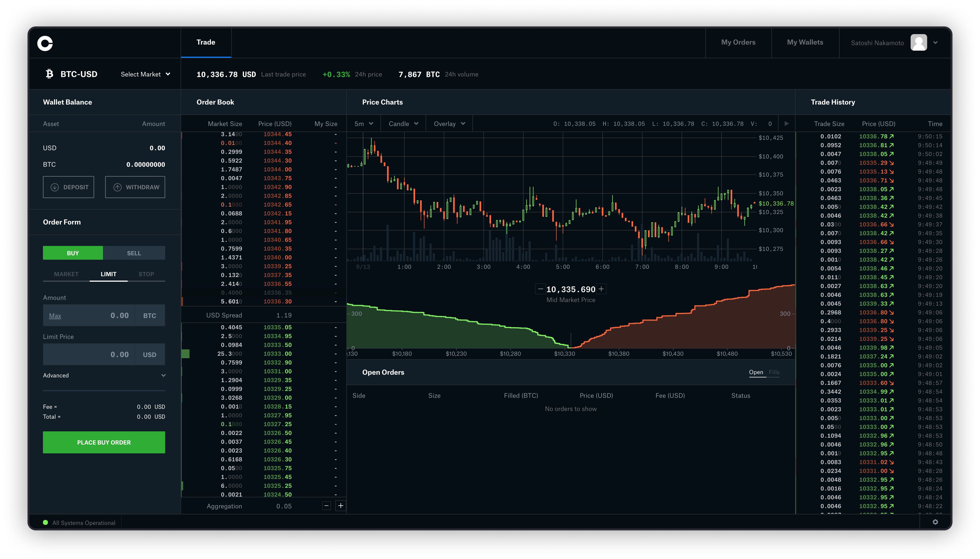Click the PLACE BUY ORDER button

104,442
